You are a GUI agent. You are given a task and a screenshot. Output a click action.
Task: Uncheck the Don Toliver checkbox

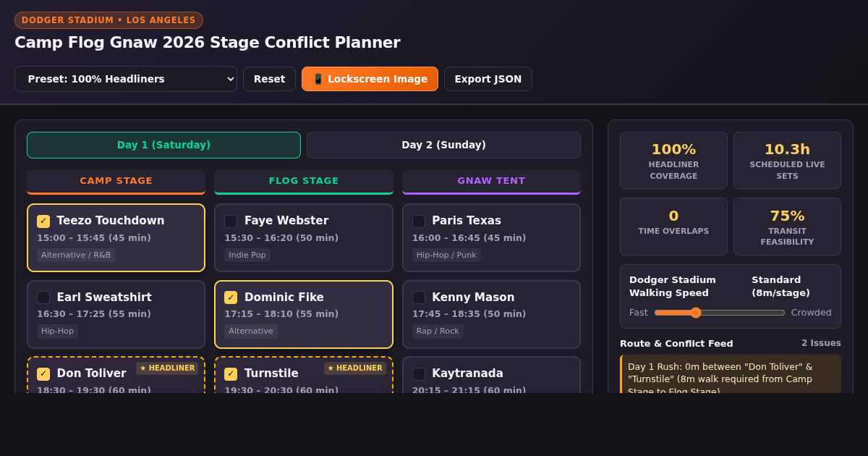point(43,373)
